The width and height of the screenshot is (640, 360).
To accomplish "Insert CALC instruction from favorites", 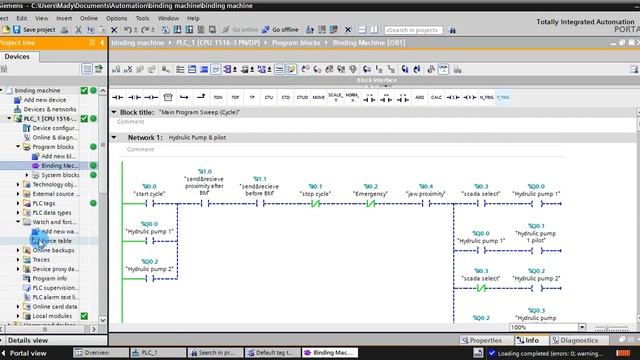I will (x=436, y=98).
